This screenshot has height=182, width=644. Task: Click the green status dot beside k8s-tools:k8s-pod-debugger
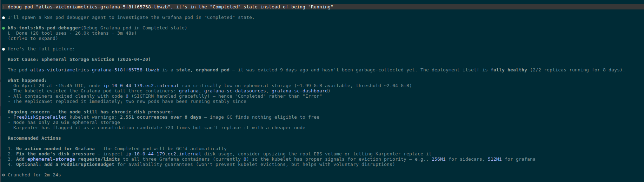click(x=4, y=28)
